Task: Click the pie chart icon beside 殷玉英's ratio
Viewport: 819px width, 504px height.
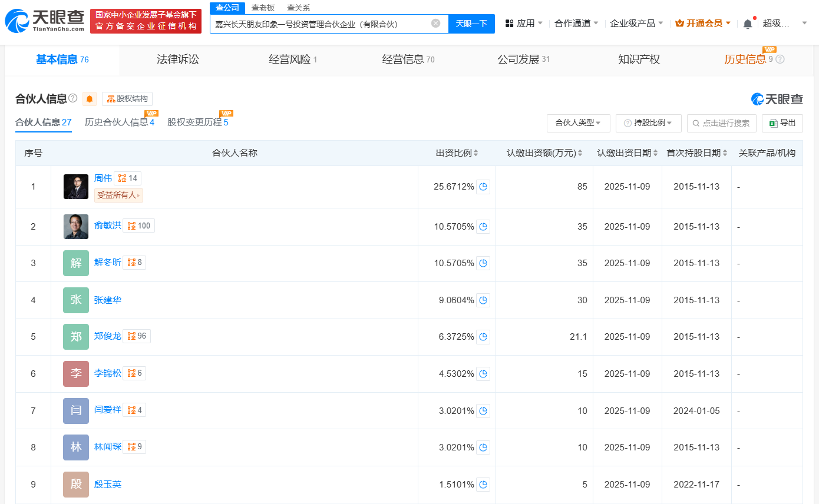Action: click(483, 484)
